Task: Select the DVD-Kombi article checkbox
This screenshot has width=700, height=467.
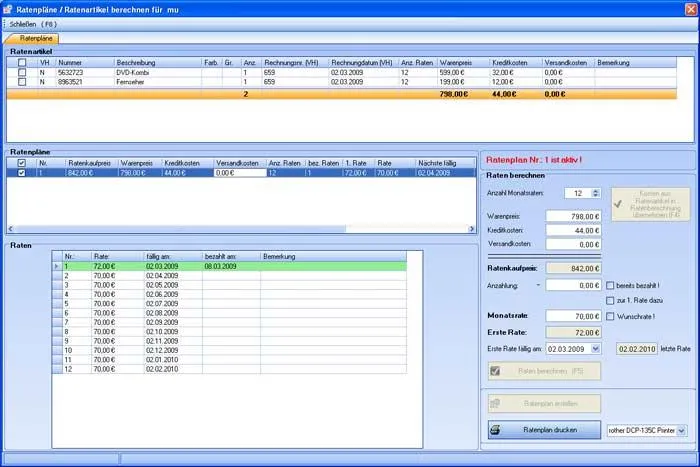Action: [22, 72]
